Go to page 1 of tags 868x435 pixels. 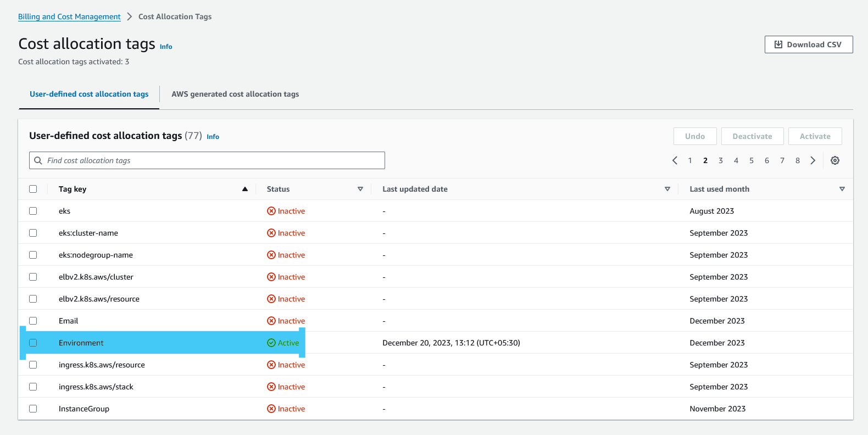click(x=690, y=160)
